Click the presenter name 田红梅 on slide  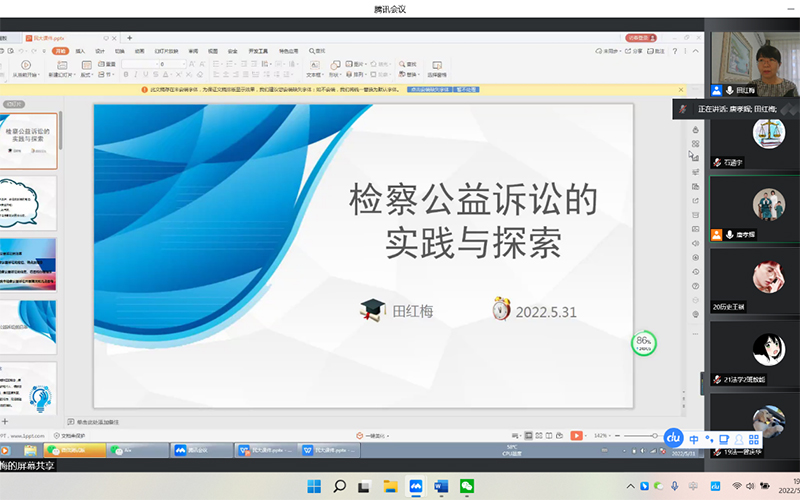coord(413,311)
